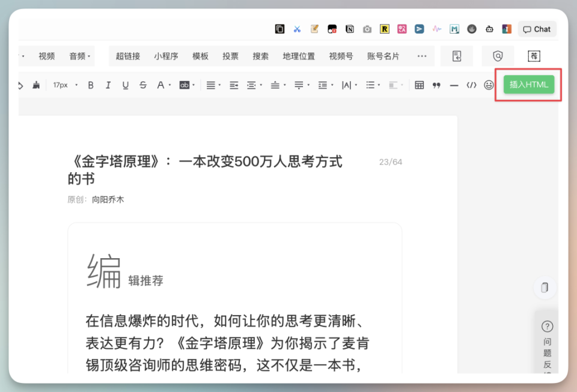The width and height of the screenshot is (577, 392).
Task: Click 视频号 in the insert bar
Action: coord(341,56)
